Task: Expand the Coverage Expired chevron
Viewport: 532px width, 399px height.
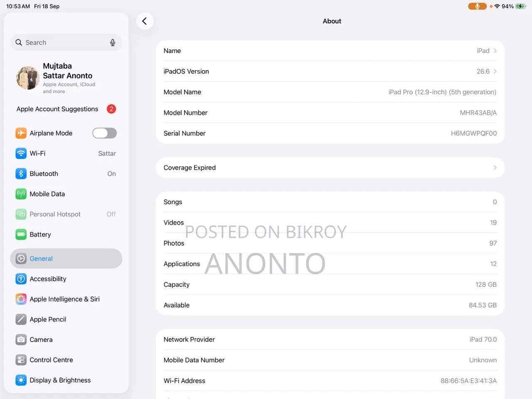Action: (x=495, y=167)
